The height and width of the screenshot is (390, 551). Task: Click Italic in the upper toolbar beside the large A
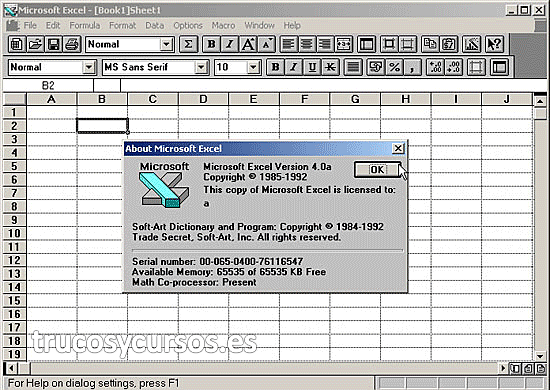pos(230,44)
